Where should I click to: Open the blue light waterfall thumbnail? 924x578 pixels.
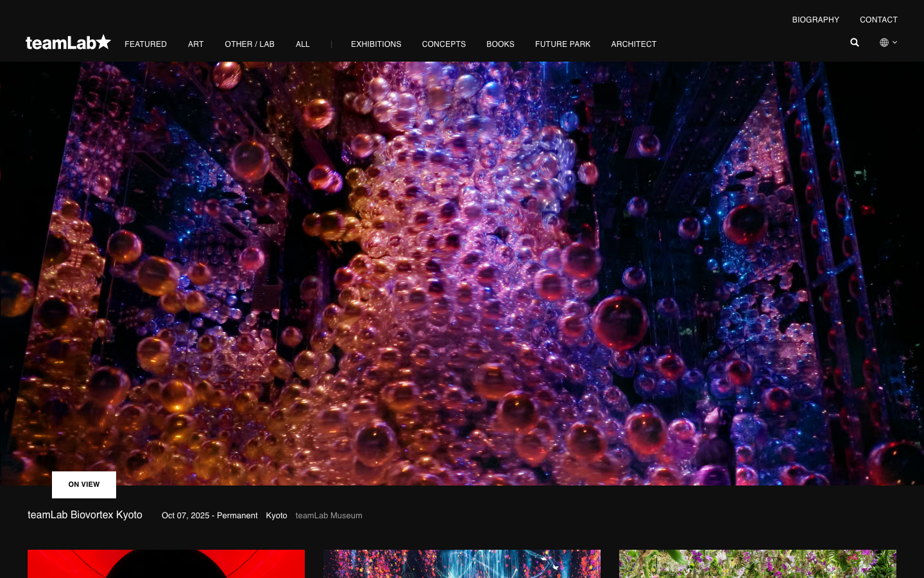click(462, 564)
